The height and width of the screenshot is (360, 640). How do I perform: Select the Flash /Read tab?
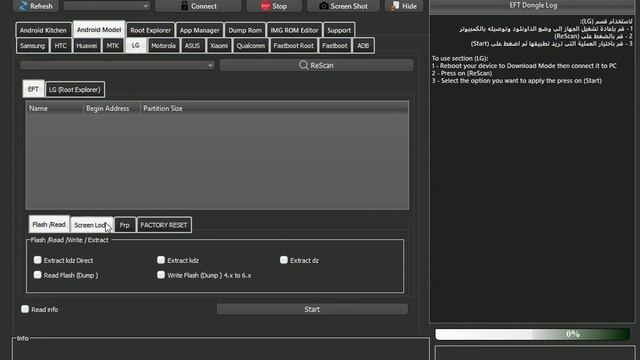(49, 224)
